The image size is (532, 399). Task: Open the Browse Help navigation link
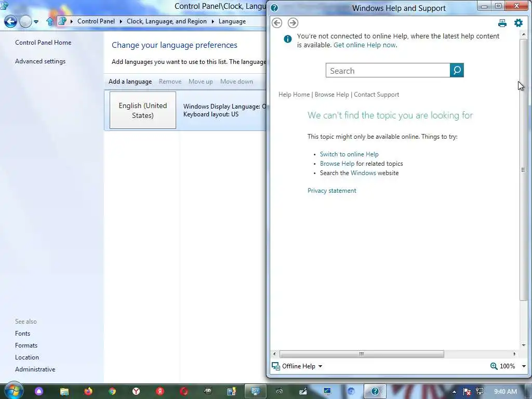(x=331, y=95)
